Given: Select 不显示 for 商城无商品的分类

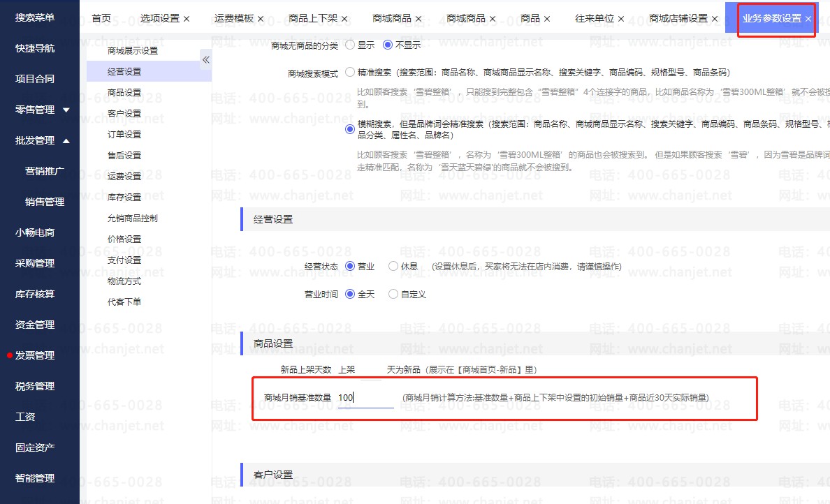Looking at the screenshot, I should 388,45.
